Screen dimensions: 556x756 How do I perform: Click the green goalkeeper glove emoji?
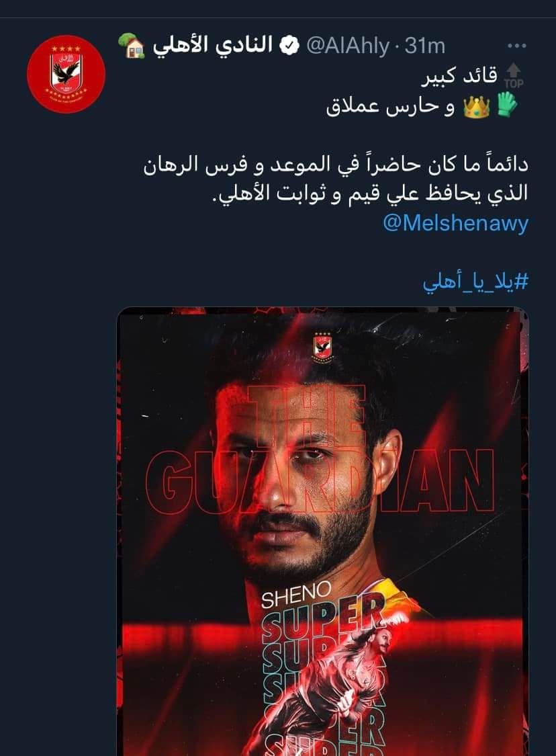pyautogui.click(x=508, y=104)
